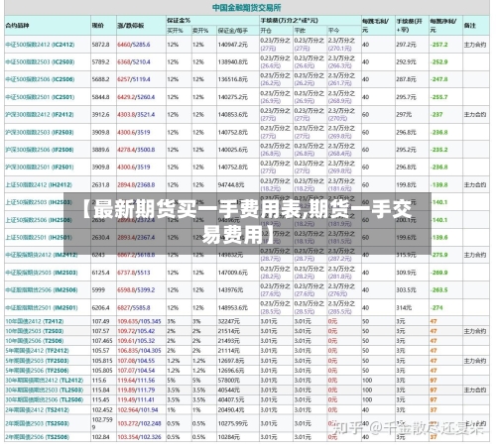Select price cell 3889.6
The width and height of the screenshot is (496, 448).
100,150
